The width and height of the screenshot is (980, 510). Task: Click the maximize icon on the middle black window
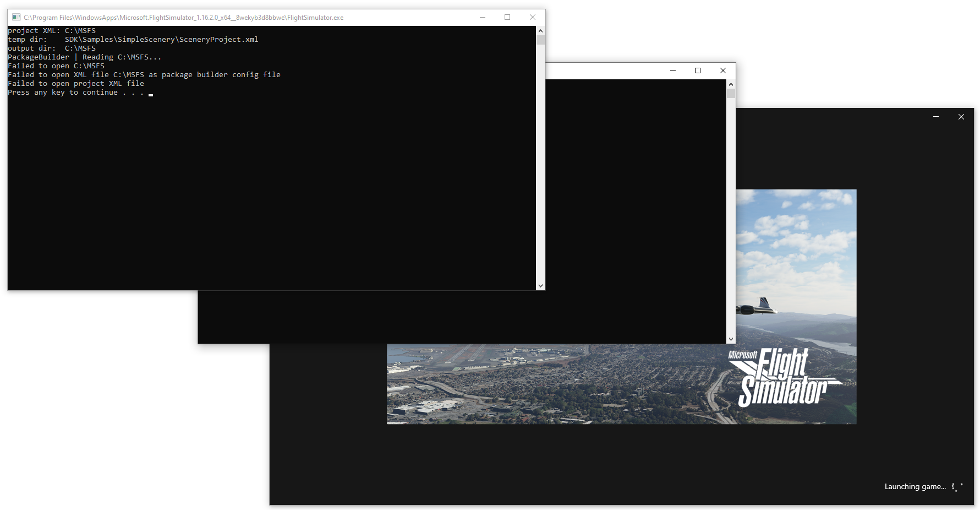(698, 70)
